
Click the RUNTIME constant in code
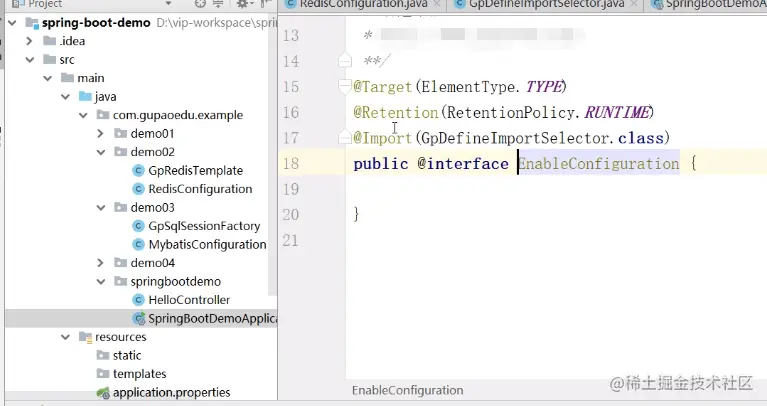click(617, 113)
